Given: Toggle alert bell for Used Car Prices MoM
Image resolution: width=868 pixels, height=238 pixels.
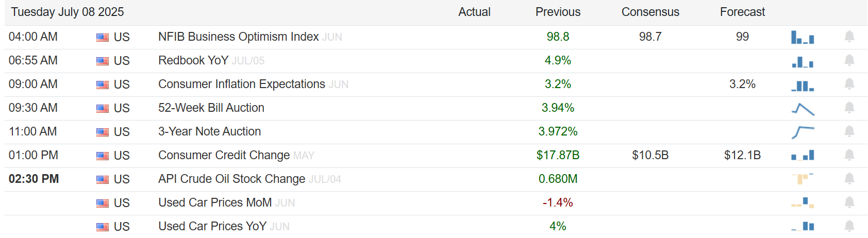Looking at the screenshot, I should pos(849,202).
